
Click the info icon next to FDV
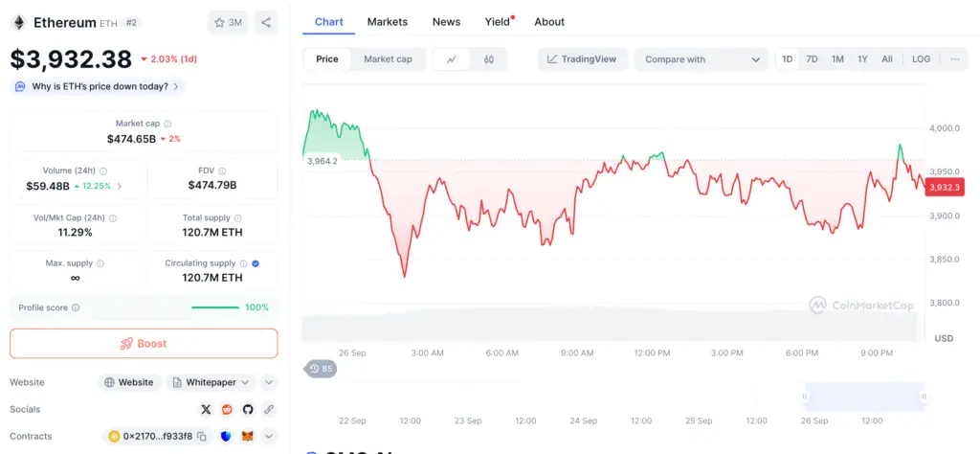[x=222, y=170]
